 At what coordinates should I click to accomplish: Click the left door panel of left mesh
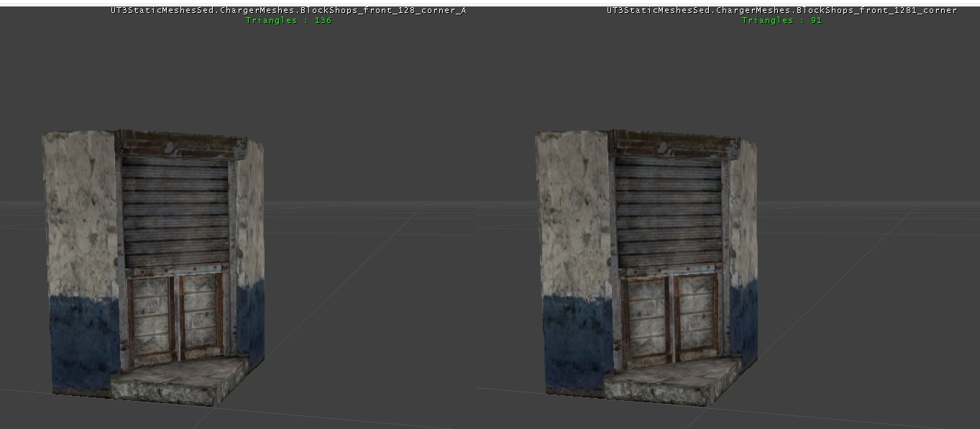point(150,315)
